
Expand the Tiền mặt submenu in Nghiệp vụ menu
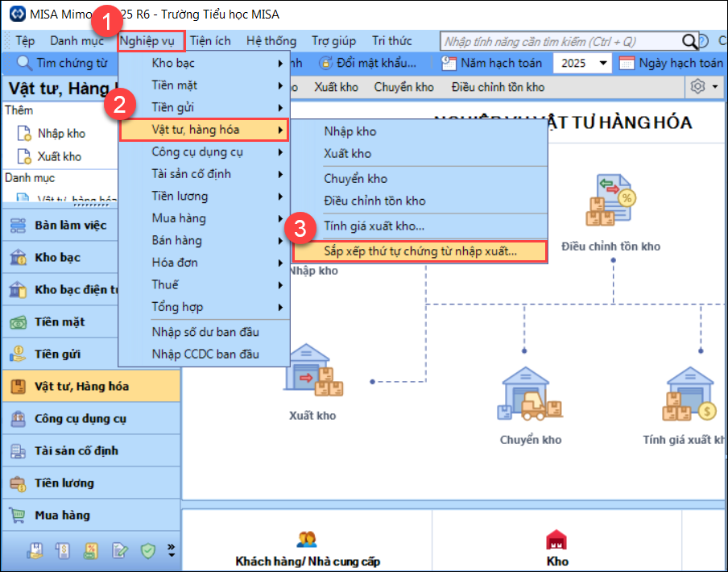point(204,85)
